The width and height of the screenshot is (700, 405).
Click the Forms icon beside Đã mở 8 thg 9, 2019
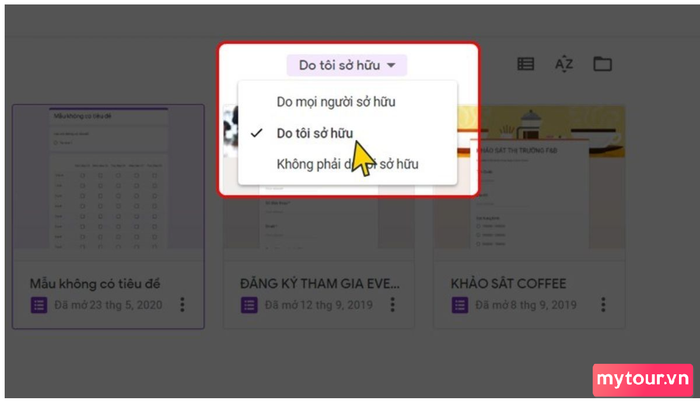point(460,305)
